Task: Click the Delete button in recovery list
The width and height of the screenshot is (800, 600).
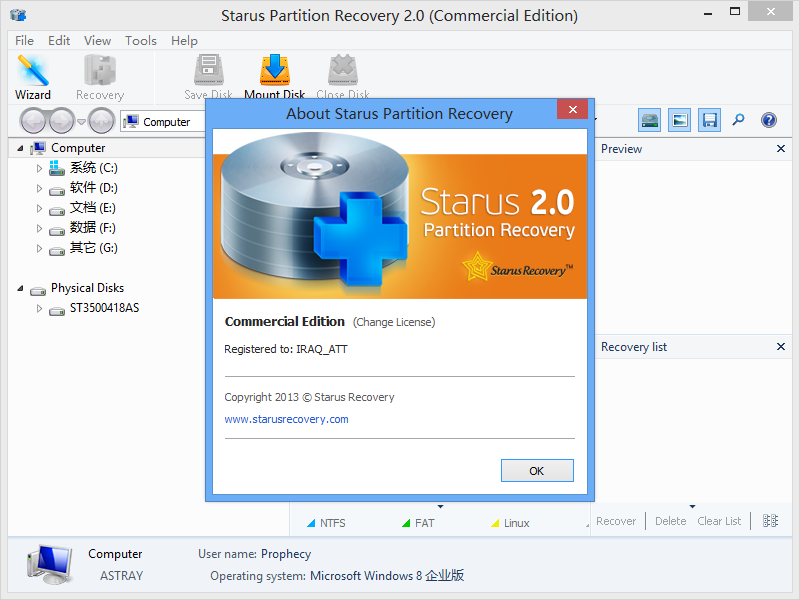Action: [x=670, y=521]
